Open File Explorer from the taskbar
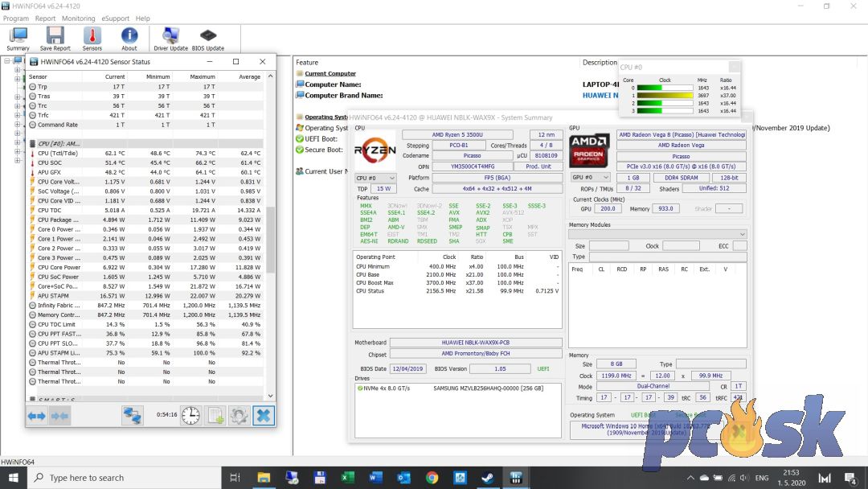The width and height of the screenshot is (868, 489). [264, 478]
